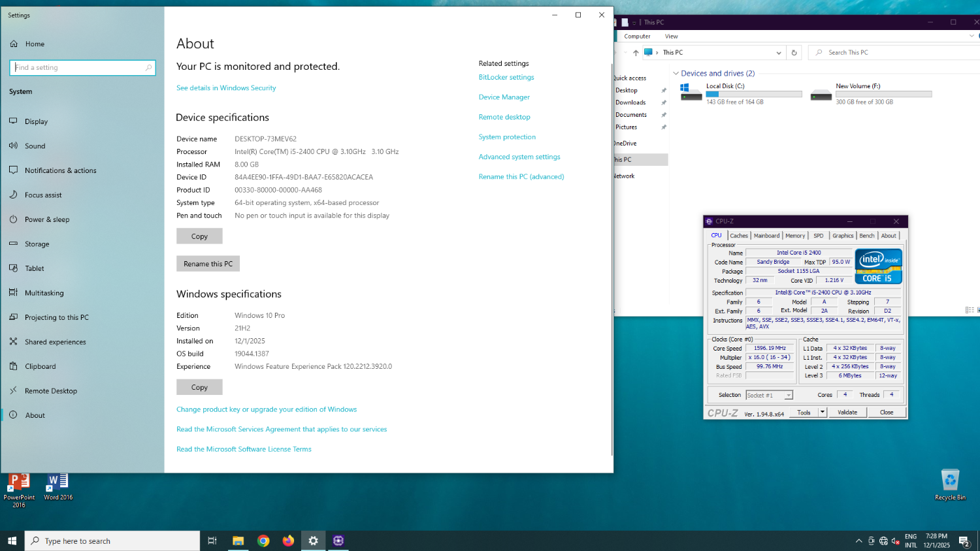Open the View tab in File Explorer
Image resolution: width=980 pixels, height=551 pixels.
[671, 37]
